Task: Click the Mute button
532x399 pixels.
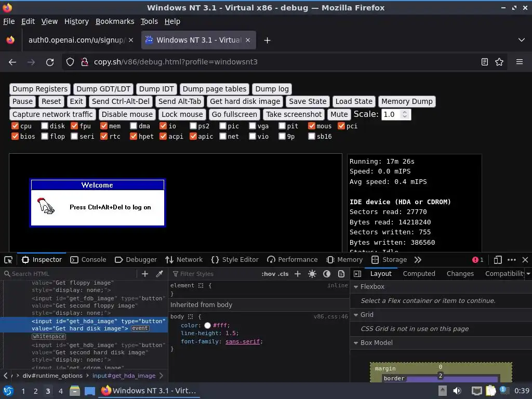Action: tap(339, 114)
